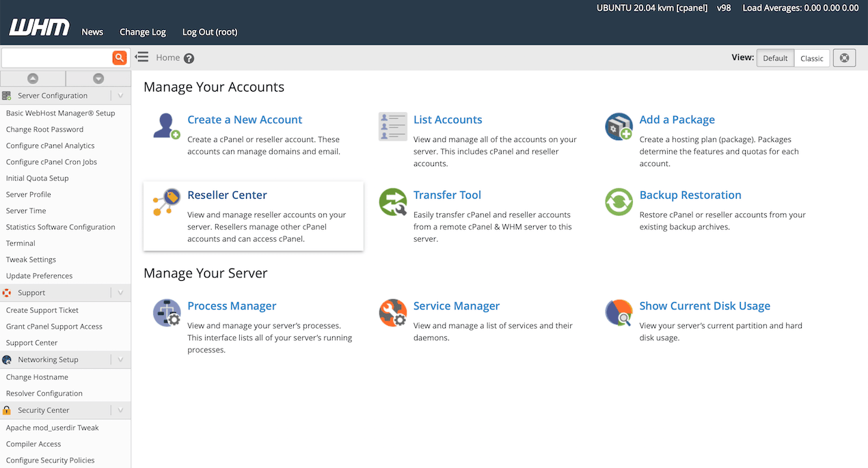The width and height of the screenshot is (868, 468).
Task: Click the sidebar down arrow button
Action: pos(98,79)
